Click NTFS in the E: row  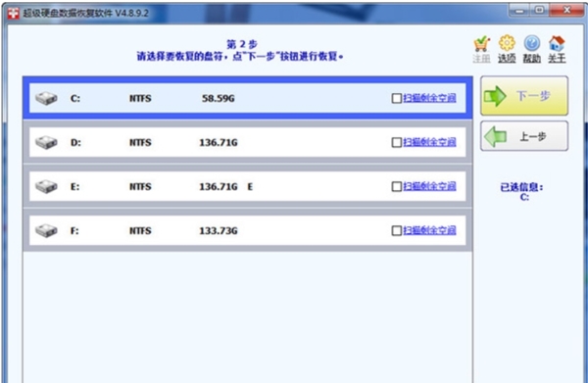click(140, 187)
